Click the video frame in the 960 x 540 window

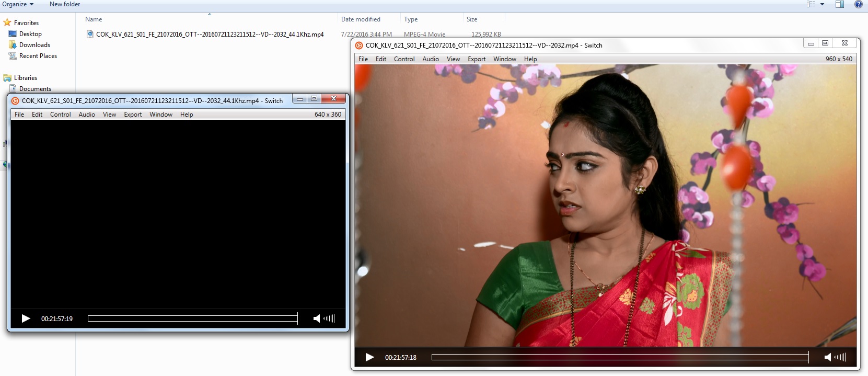click(x=605, y=206)
